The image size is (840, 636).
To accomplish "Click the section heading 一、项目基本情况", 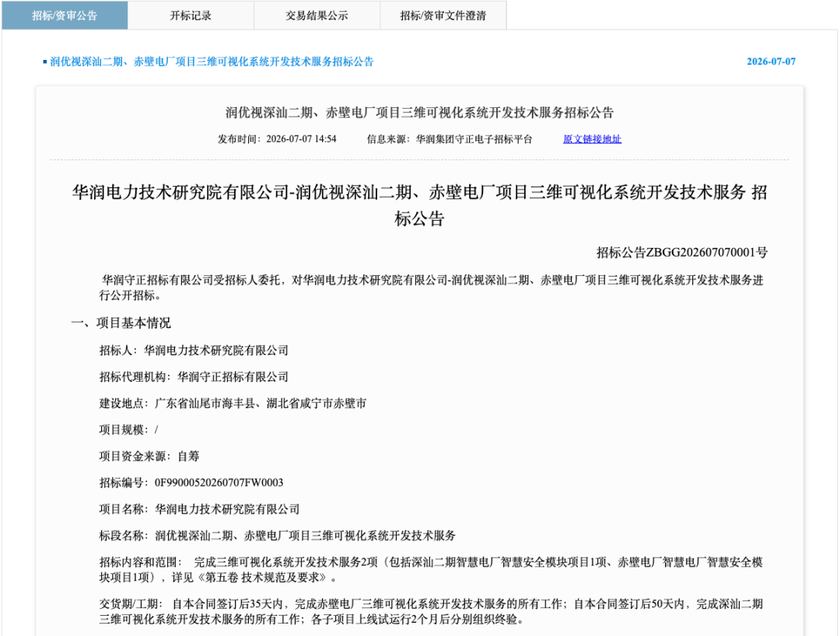I will pos(121,323).
